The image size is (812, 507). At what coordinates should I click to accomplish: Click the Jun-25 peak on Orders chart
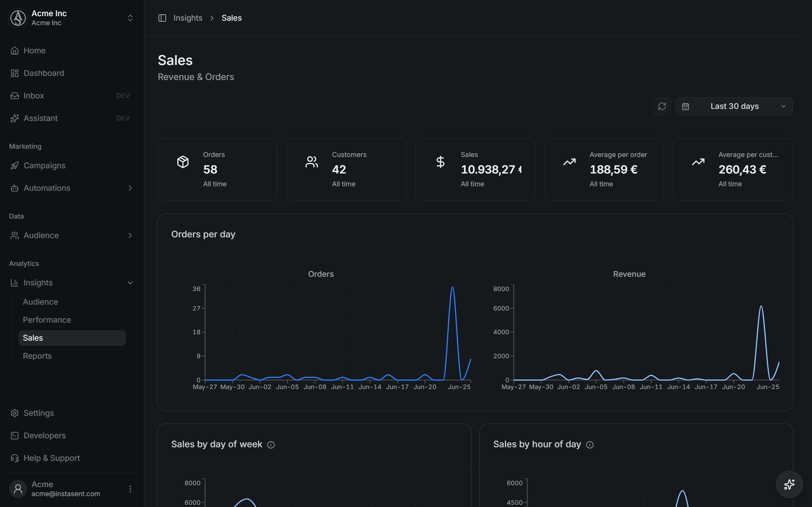(452, 288)
